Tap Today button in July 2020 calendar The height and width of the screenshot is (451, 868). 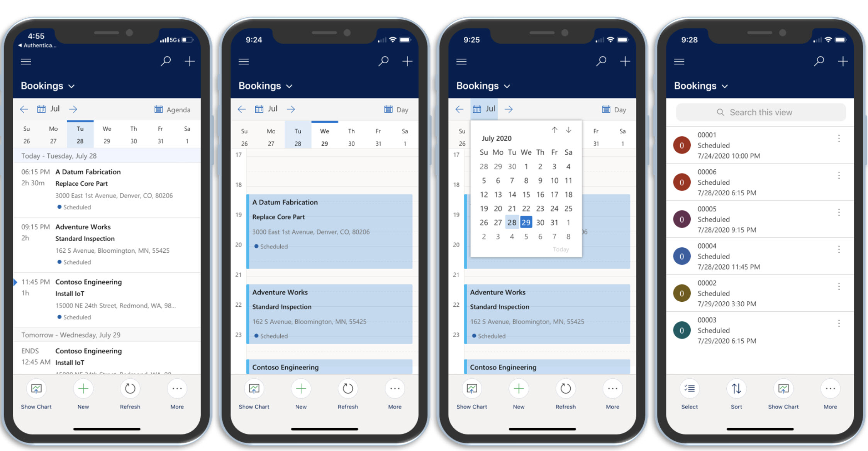click(x=561, y=249)
